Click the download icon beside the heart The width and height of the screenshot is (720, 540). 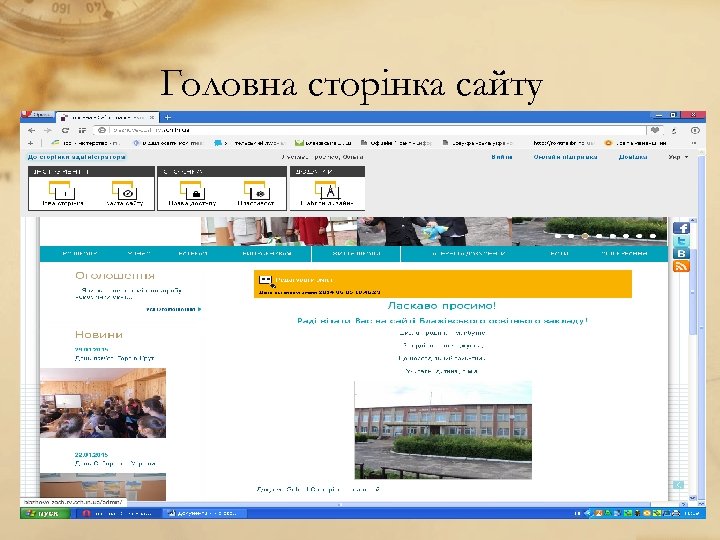coord(674,130)
